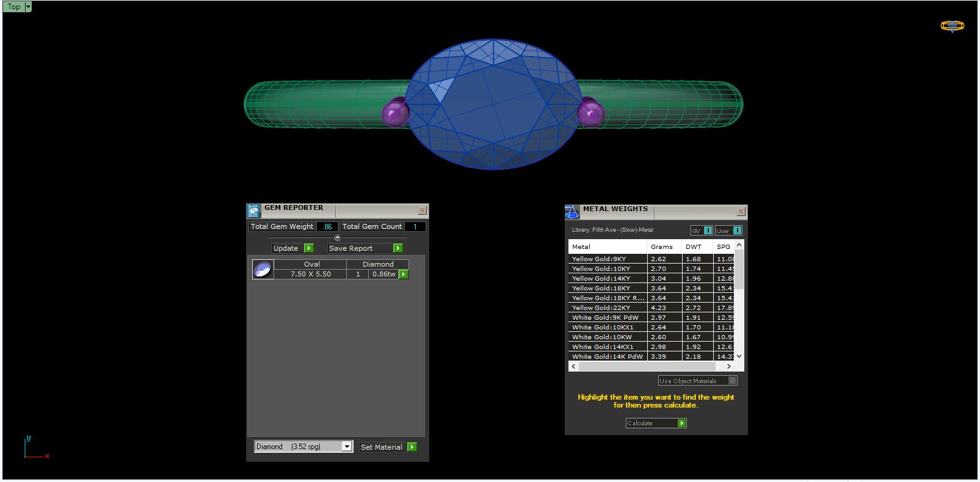Enable Use Object Materials option

point(733,381)
